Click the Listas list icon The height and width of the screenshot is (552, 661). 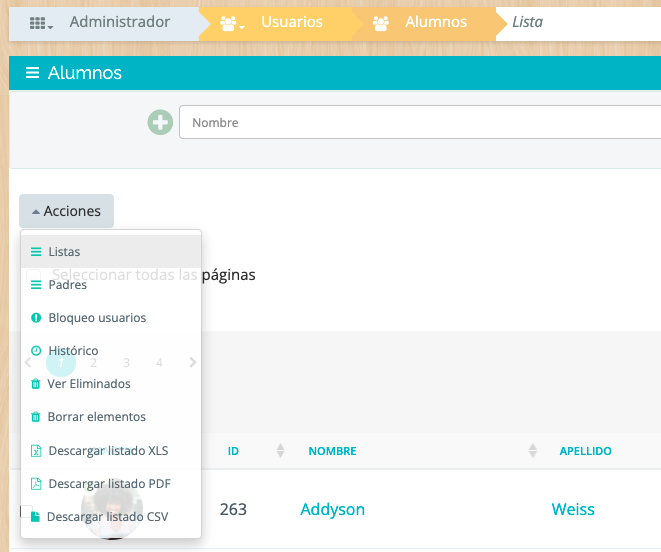[x=36, y=252]
